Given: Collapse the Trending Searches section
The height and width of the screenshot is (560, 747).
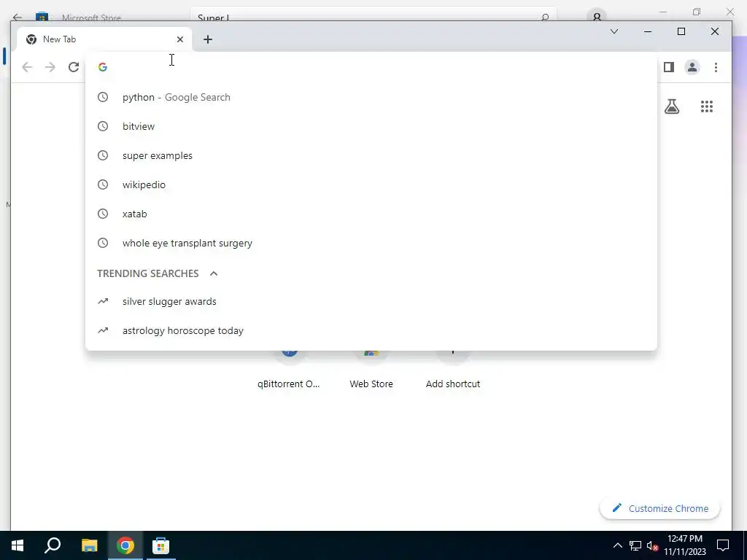Looking at the screenshot, I should 214,273.
